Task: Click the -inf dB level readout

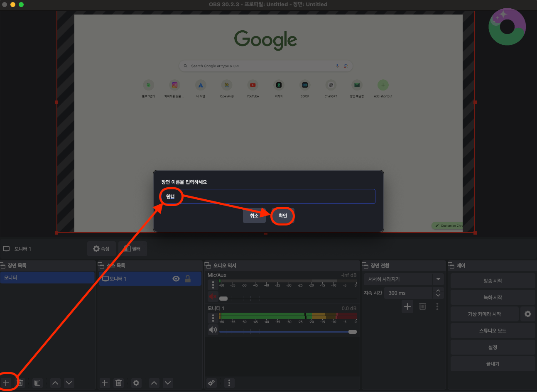Action: click(x=349, y=275)
